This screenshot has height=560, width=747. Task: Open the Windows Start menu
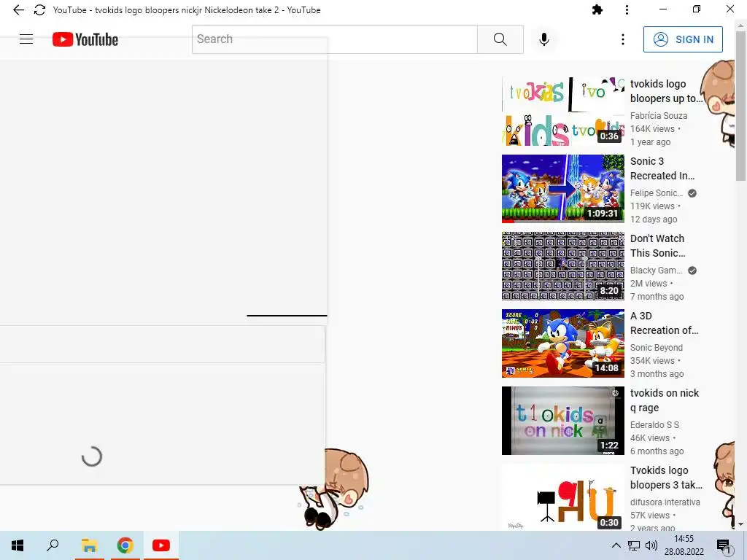[x=18, y=545]
